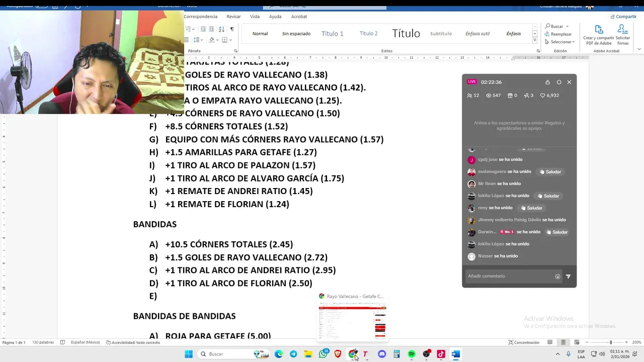Click the taskbar Buscar search box
The width and height of the screenshot is (644, 362).
(234, 354)
